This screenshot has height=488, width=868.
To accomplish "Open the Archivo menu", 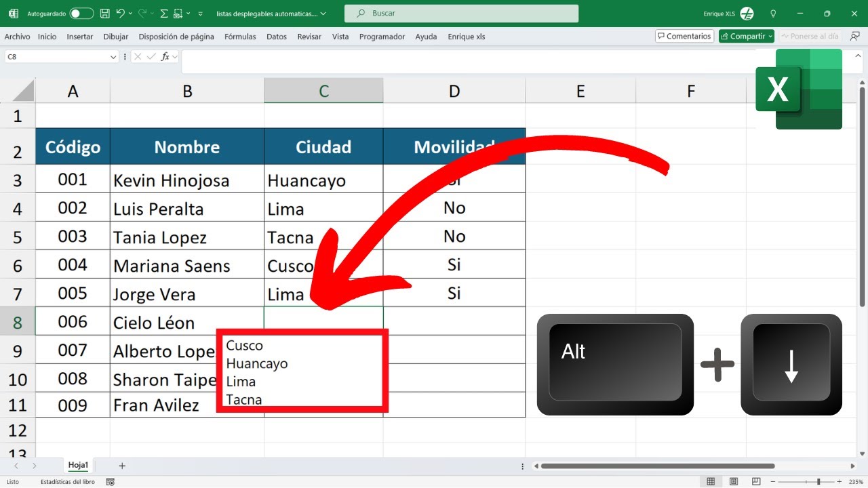I will (x=17, y=37).
